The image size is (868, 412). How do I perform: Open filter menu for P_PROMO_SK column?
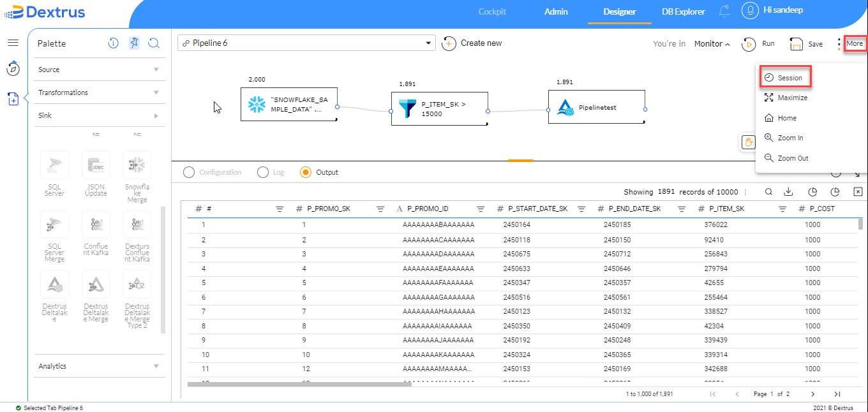380,209
